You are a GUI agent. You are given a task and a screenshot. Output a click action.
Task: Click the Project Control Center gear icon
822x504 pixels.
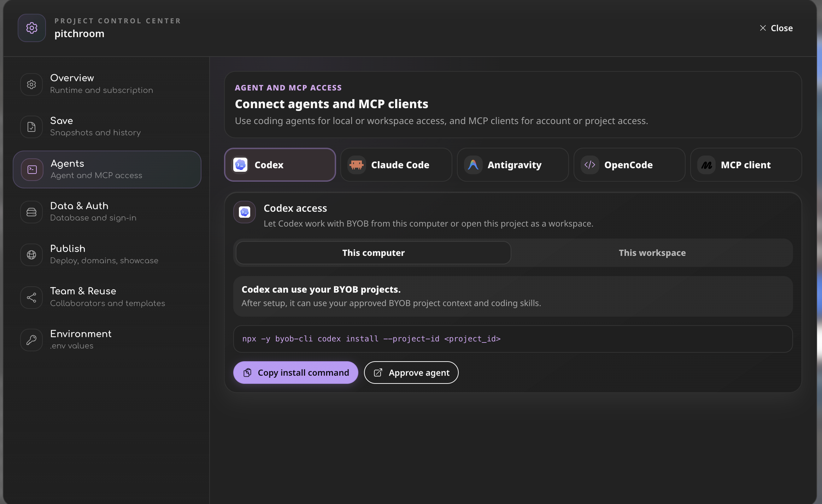[x=32, y=28]
